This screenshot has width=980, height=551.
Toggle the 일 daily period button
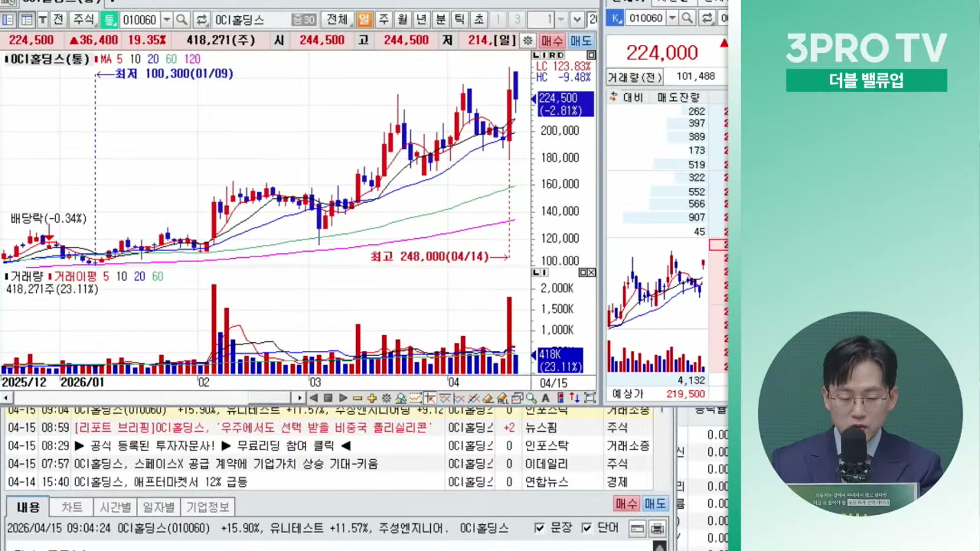(x=364, y=20)
